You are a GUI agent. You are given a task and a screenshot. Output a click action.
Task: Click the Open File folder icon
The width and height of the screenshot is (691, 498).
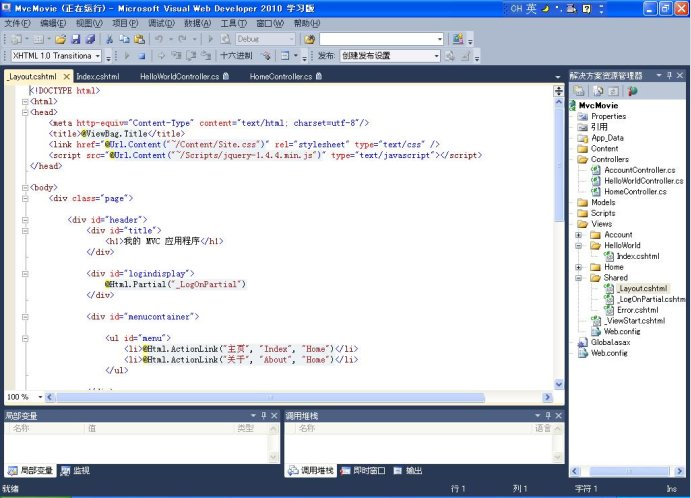coord(60,39)
